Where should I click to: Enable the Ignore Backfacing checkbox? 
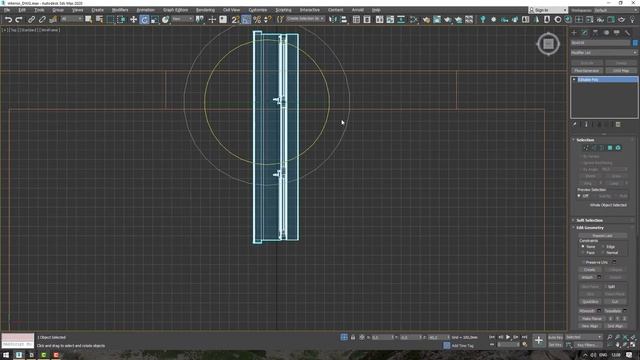click(581, 163)
